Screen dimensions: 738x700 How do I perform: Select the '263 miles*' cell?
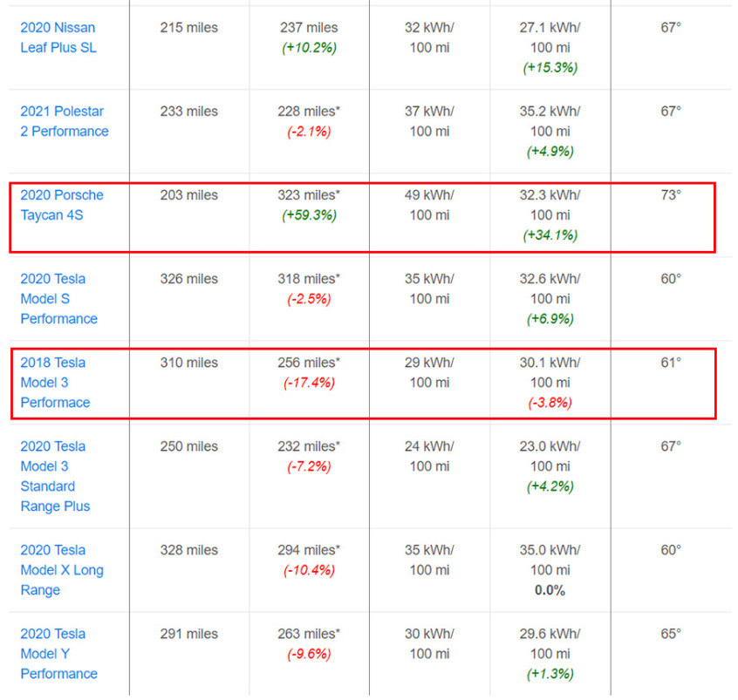click(x=309, y=634)
